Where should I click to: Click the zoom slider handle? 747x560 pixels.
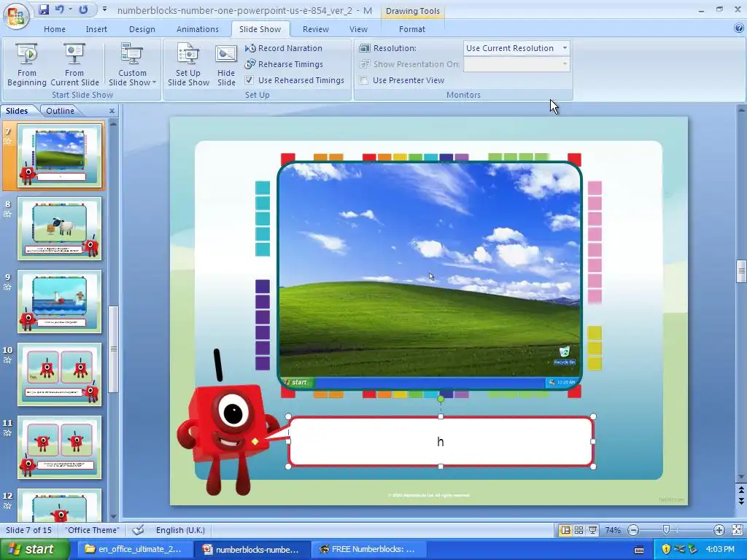(x=666, y=530)
